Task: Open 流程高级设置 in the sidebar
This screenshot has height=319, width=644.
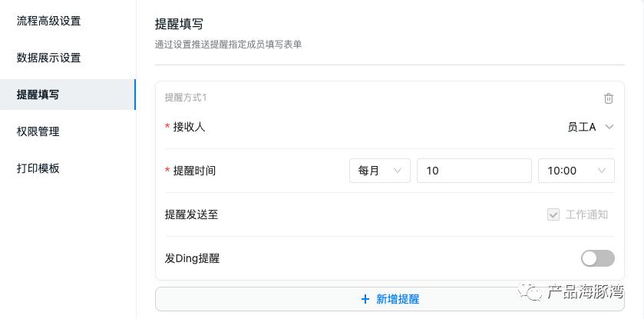Action: click(48, 21)
